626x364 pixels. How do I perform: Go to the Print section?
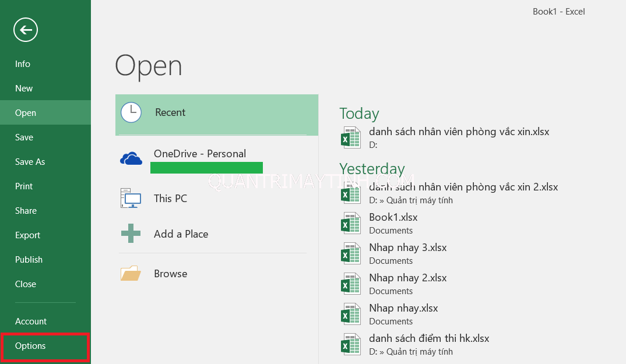click(24, 186)
